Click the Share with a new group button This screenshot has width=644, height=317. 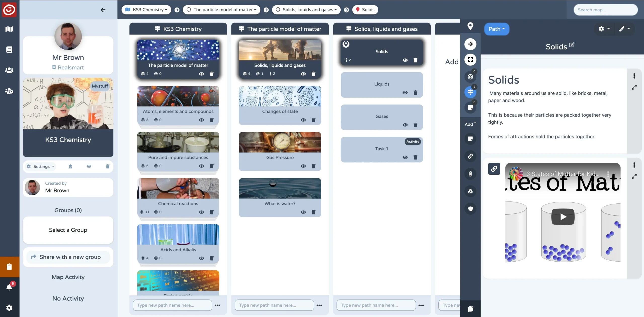pyautogui.click(x=68, y=257)
